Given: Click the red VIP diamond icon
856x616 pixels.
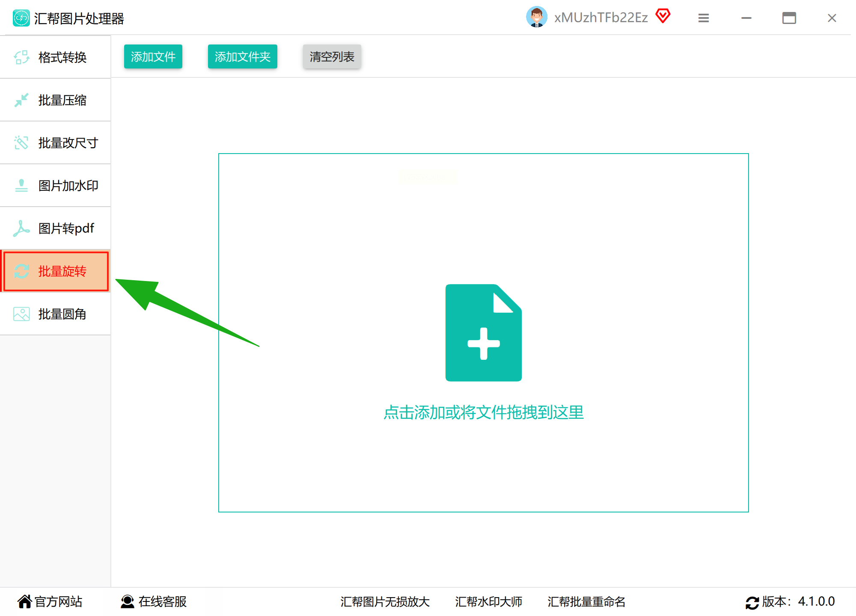Looking at the screenshot, I should (x=663, y=16).
